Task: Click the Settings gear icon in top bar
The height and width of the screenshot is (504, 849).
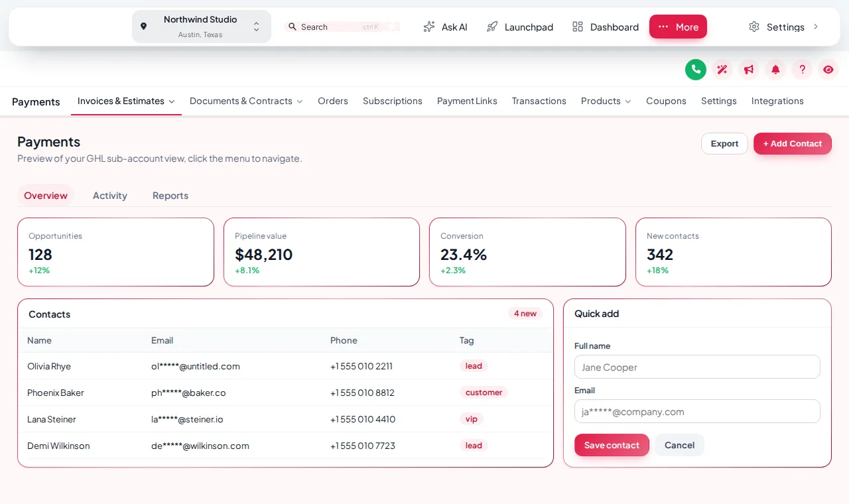Action: 754,27
